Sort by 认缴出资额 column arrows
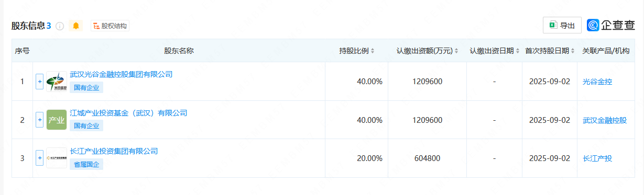Screen dimensions: 644x195 (456, 51)
